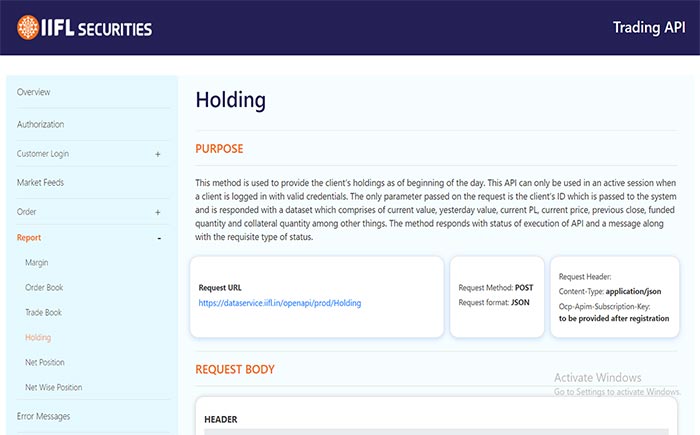
Task: Open Net Position report
Action: coord(46,362)
